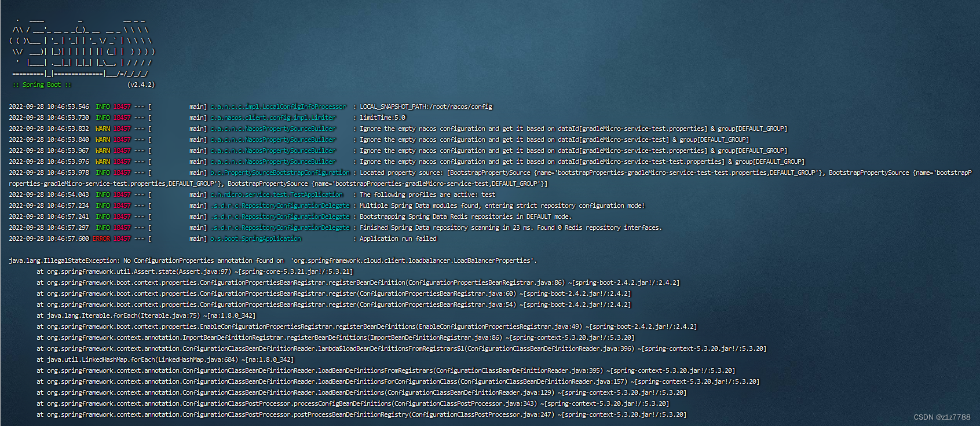
Task: Click 'Multiple Spring Data modules found' message
Action: click(x=502, y=205)
